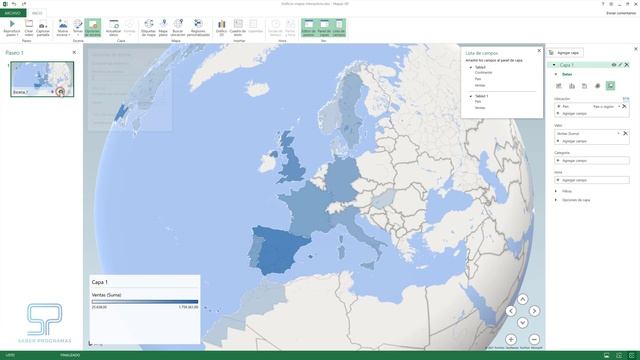Select the bubble chart type icon
Image resolution: width=640 pixels, height=360 pixels.
click(x=584, y=86)
